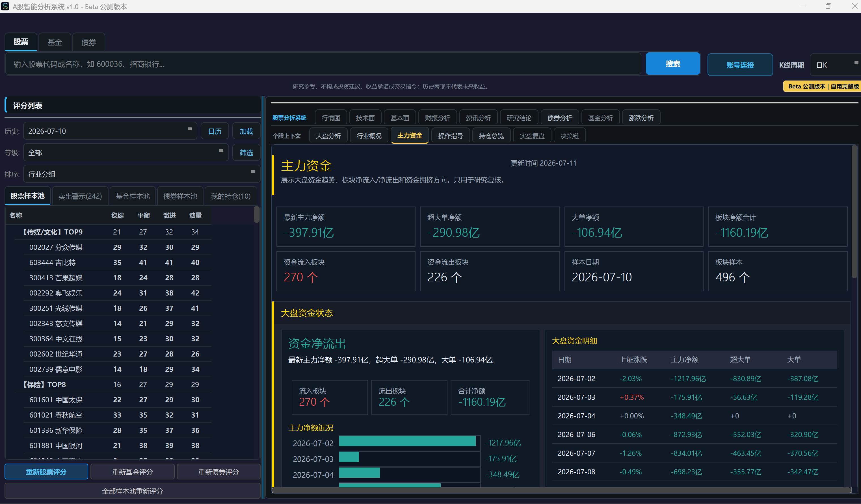Open the 大盘分析 sub-tab
This screenshot has width=861, height=504.
328,136
